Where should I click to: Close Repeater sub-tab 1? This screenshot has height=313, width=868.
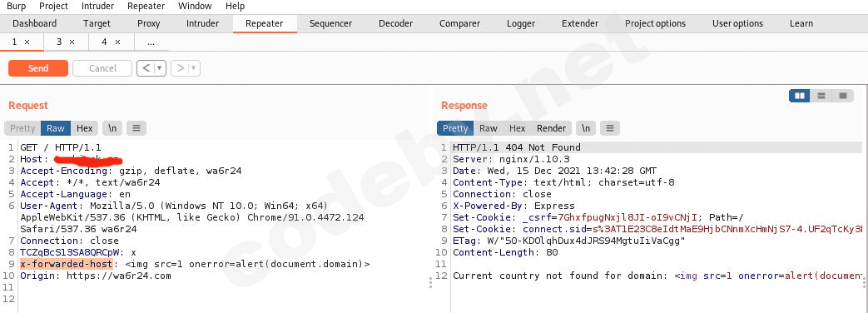[x=27, y=42]
